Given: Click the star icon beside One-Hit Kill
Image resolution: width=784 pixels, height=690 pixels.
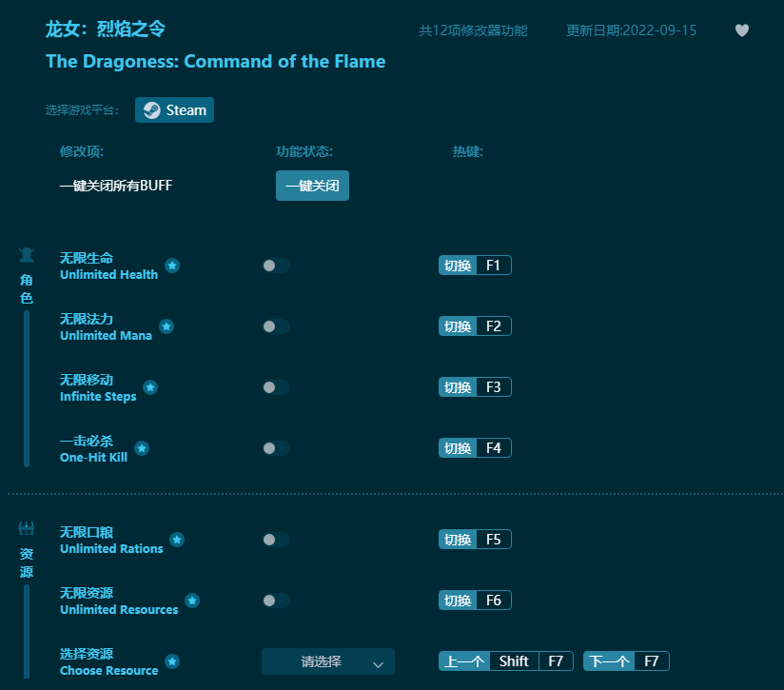Looking at the screenshot, I should tap(142, 448).
